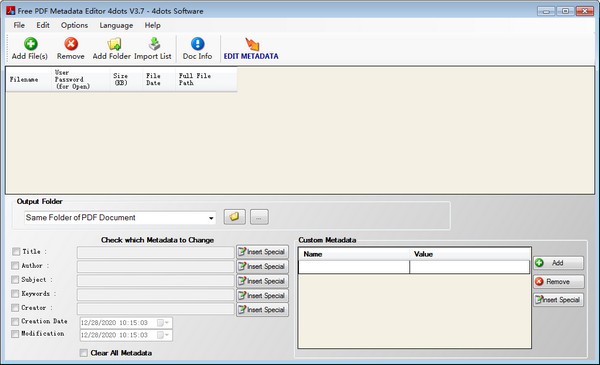Click the Name column header in Custom Metadata

(x=354, y=254)
